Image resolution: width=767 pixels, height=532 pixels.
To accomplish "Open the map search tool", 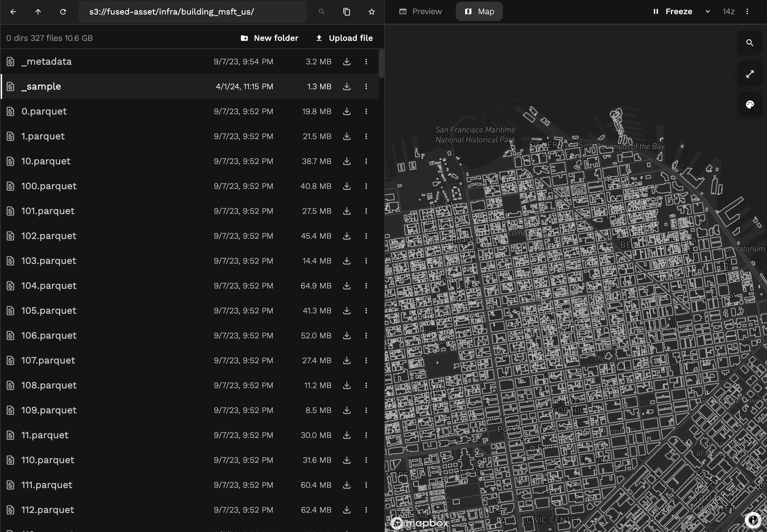I will click(x=750, y=43).
